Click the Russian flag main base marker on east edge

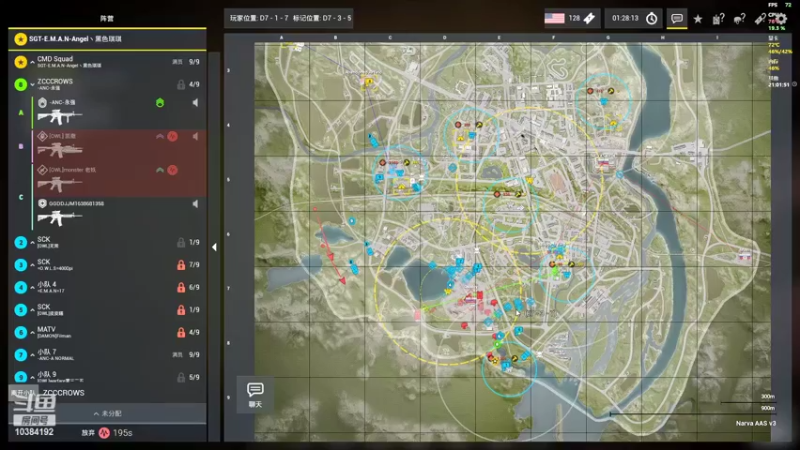click(x=745, y=256)
